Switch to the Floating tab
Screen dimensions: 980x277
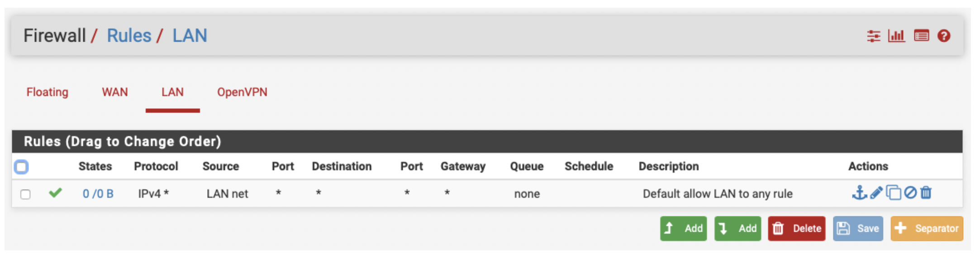[x=48, y=92]
